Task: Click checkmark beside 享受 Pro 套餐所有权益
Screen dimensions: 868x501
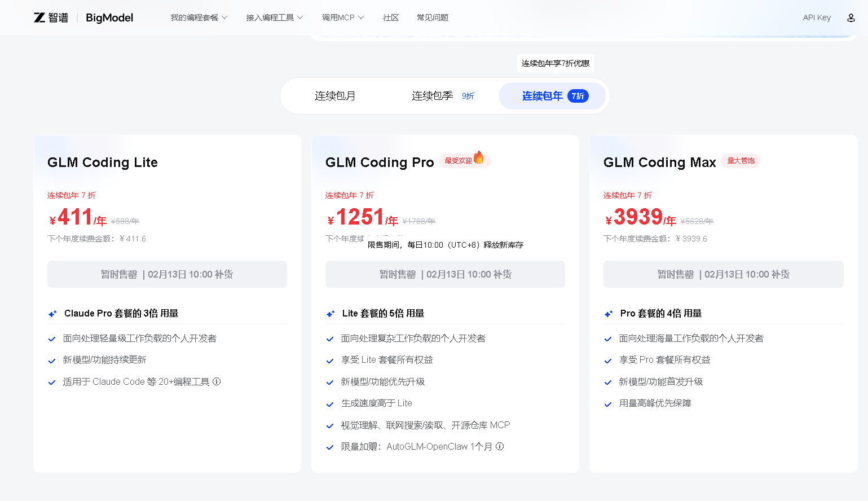Action: (x=608, y=361)
